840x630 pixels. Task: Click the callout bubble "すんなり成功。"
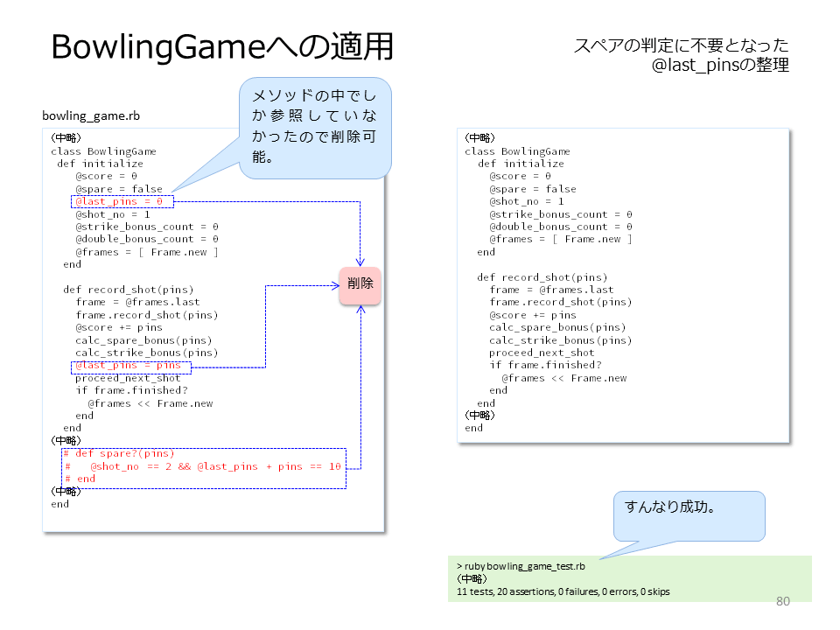click(689, 516)
